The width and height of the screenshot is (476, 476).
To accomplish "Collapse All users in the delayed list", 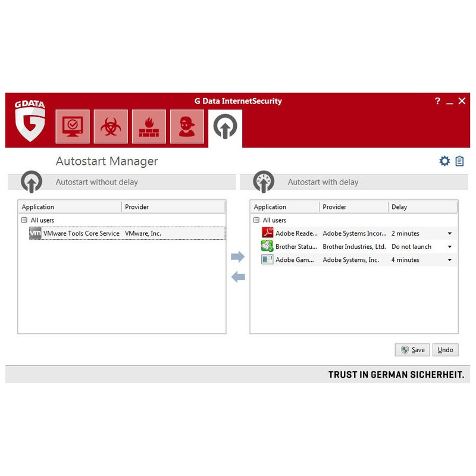I will pos(256,220).
